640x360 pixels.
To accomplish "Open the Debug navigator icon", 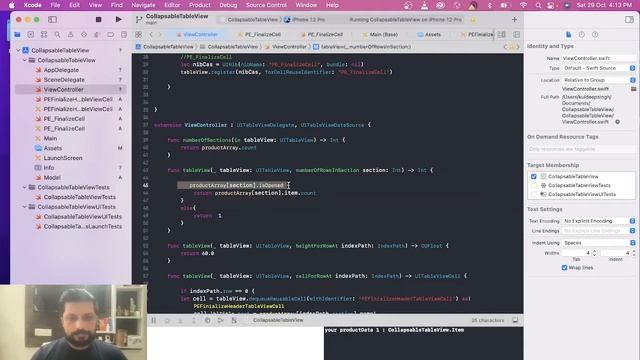I will 97,35.
